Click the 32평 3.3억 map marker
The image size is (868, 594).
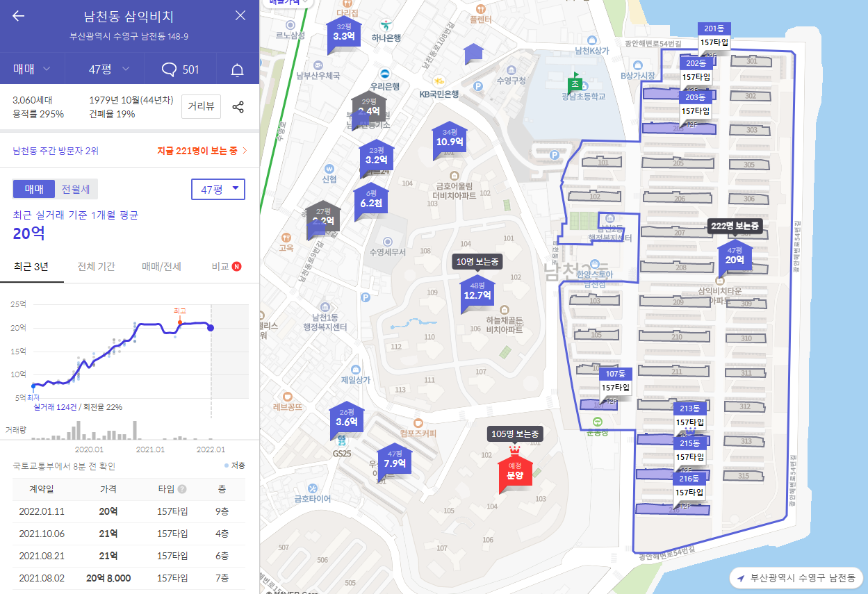pos(344,36)
